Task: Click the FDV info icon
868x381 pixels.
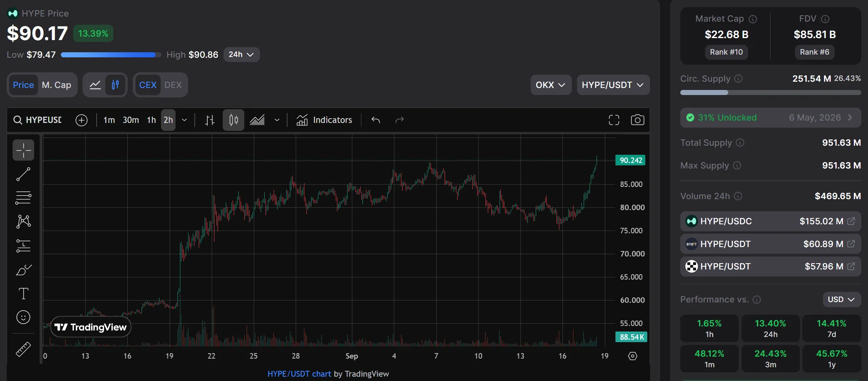Action: 826,19
